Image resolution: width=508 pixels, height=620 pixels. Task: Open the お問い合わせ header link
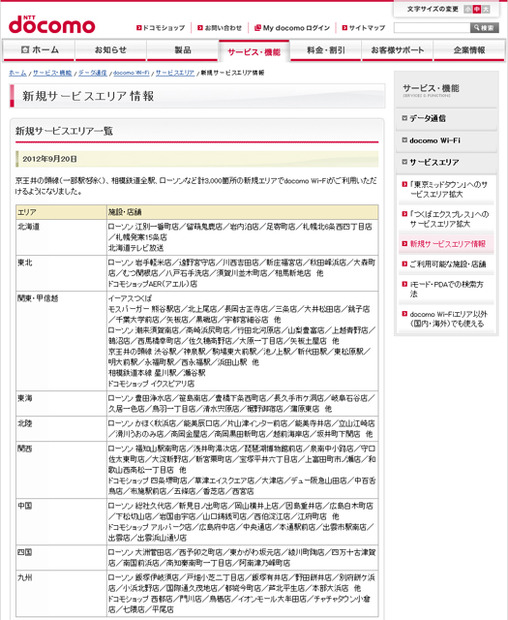(223, 28)
